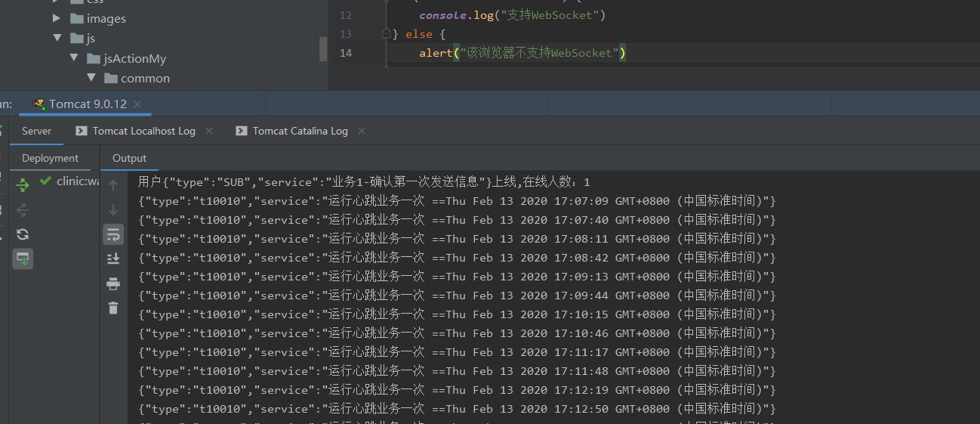The image size is (980, 424).
Task: Click the Down stack trace arrow
Action: point(113,209)
